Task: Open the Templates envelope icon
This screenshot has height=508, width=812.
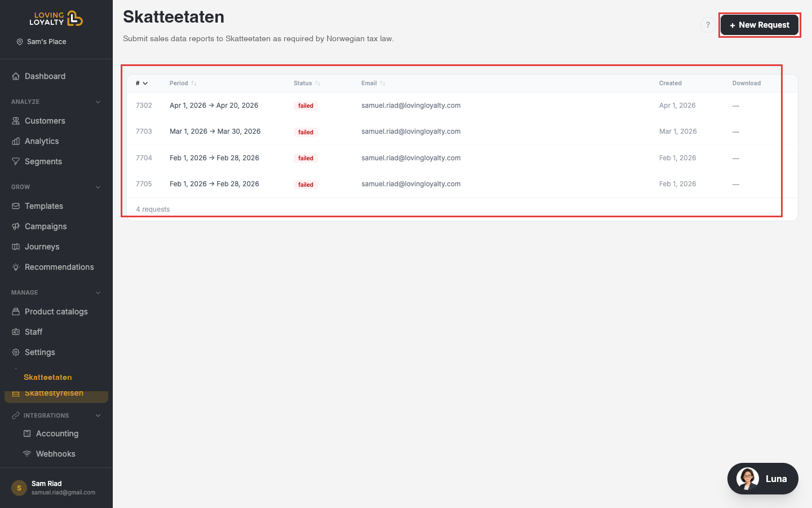Action: coord(16,206)
